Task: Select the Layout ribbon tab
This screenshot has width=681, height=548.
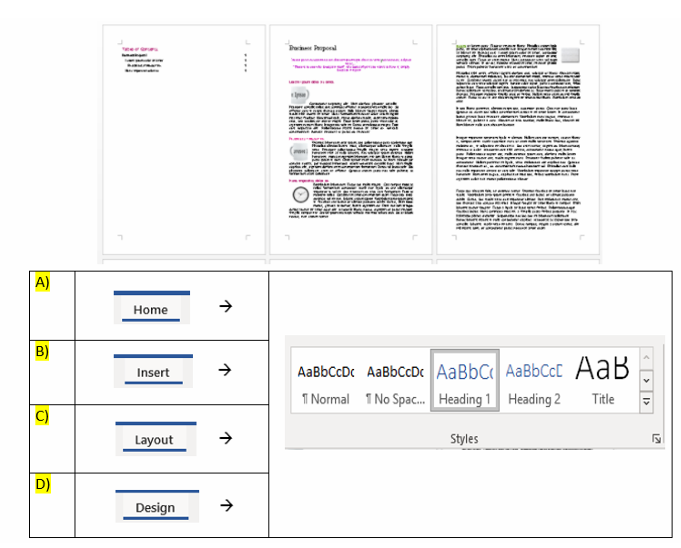Action: [154, 439]
